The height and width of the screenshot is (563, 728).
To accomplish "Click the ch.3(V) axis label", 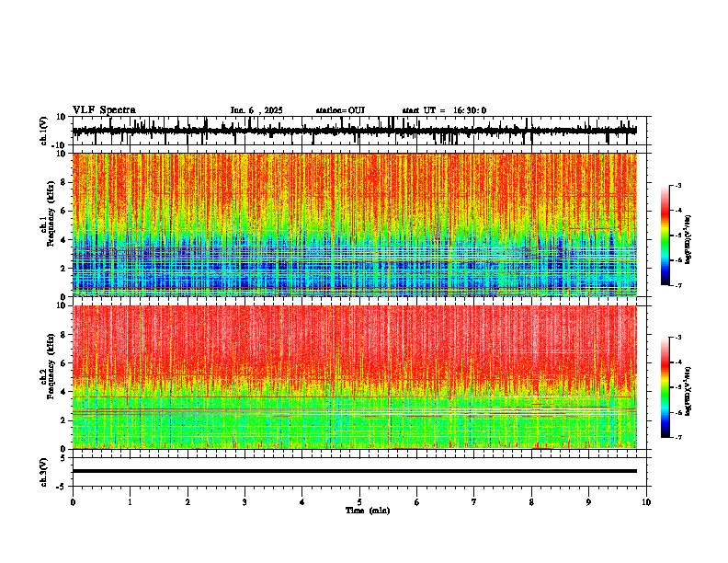I will pyautogui.click(x=44, y=473).
